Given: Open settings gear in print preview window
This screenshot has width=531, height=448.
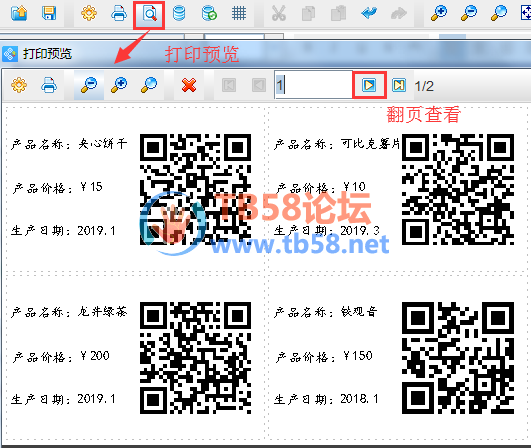Looking at the screenshot, I should point(19,85).
